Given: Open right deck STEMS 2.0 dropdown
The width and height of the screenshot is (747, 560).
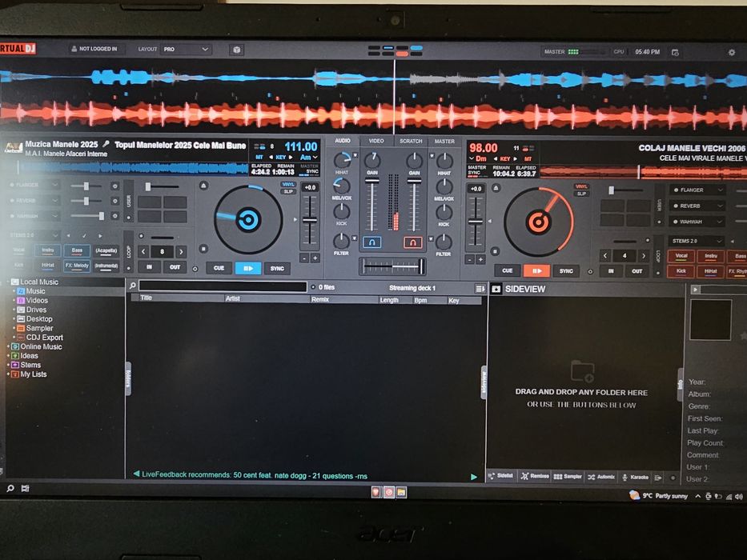Looking at the screenshot, I should click(698, 241).
